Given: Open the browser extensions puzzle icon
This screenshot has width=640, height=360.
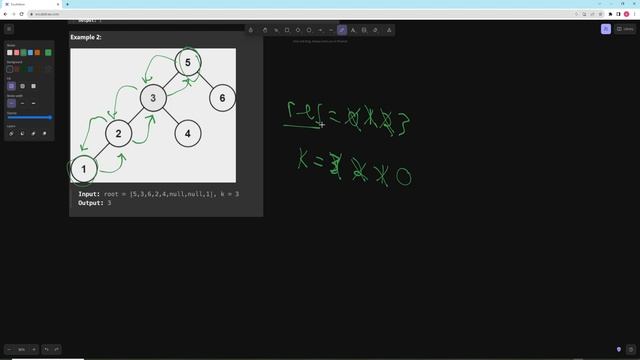Looking at the screenshot, I should (x=611, y=14).
